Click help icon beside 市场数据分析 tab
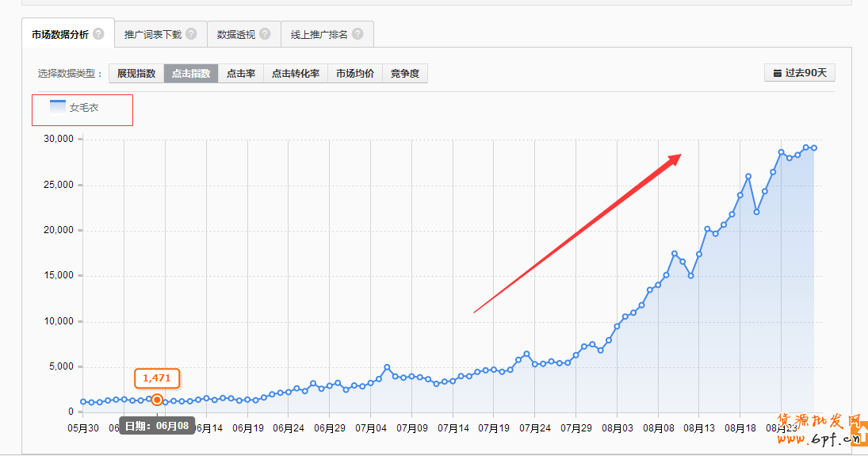Viewport: 868px width, 456px height. coord(98,34)
